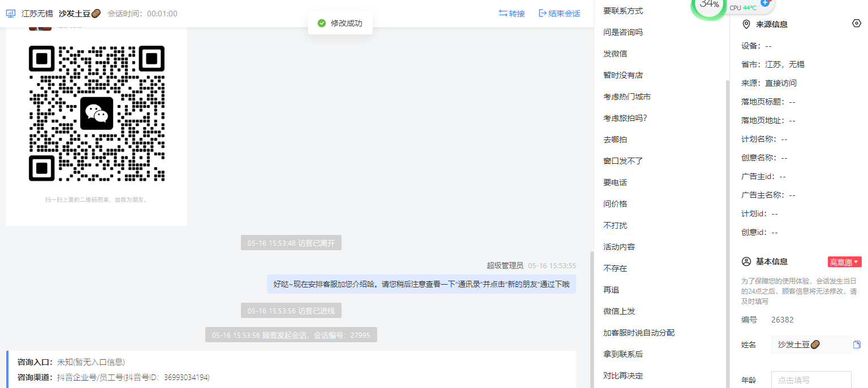Select quick reply 拿到联系后

tap(623, 354)
